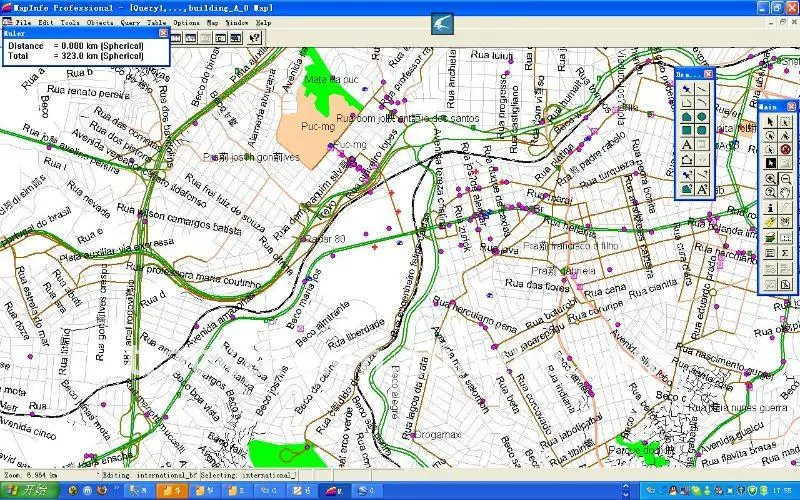The height and width of the screenshot is (500, 800).
Task: Click the Selecting layer status bar field
Action: point(248,475)
